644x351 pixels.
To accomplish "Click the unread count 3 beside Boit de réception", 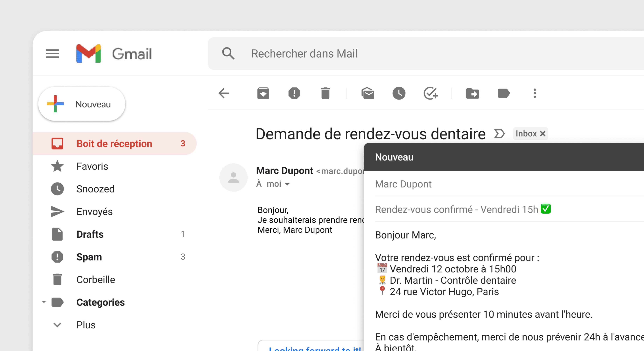I will [x=183, y=143].
